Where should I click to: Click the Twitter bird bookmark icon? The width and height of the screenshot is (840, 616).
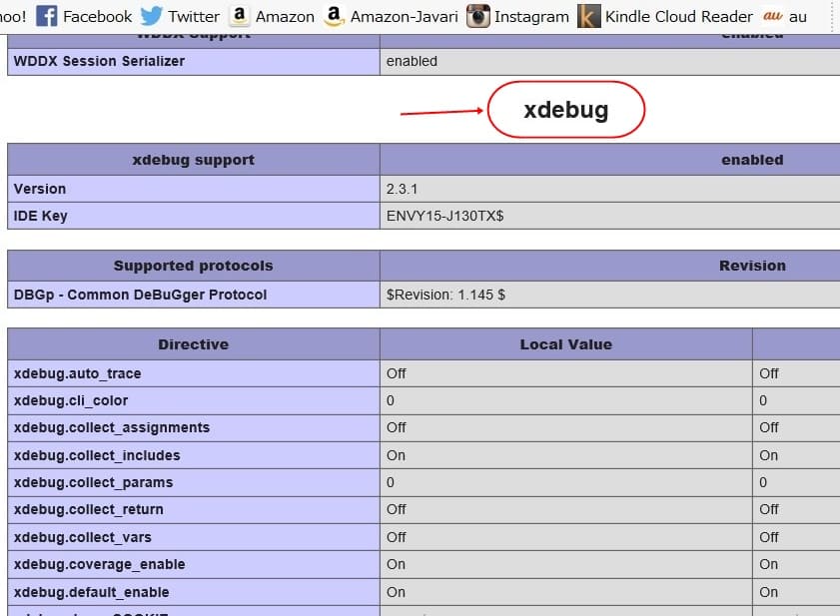coord(152,16)
